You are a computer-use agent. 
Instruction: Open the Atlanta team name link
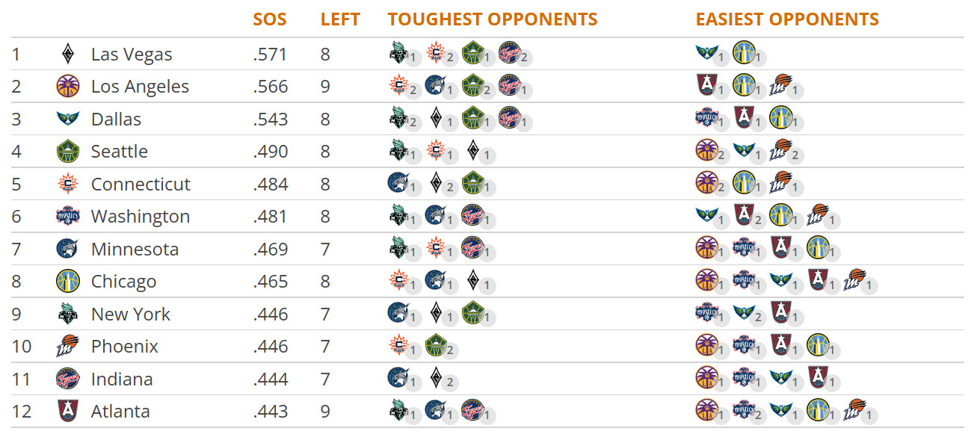tap(120, 412)
